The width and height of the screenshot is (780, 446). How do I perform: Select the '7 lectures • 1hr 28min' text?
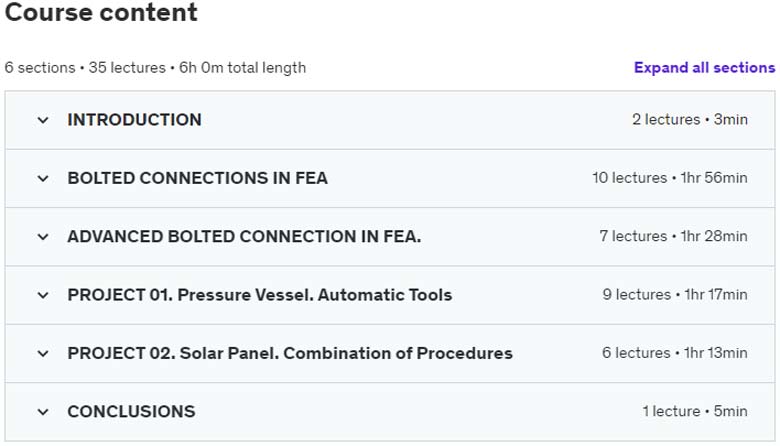point(674,237)
